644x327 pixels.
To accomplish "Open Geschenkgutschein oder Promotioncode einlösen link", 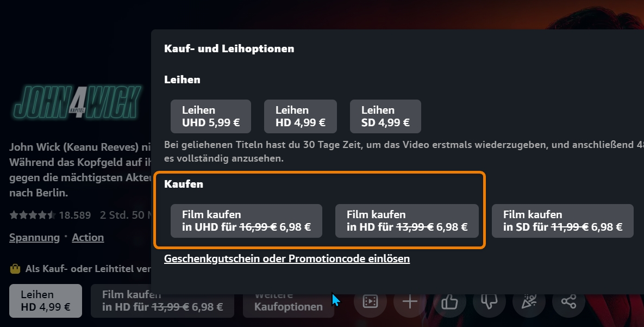I will pyautogui.click(x=287, y=259).
